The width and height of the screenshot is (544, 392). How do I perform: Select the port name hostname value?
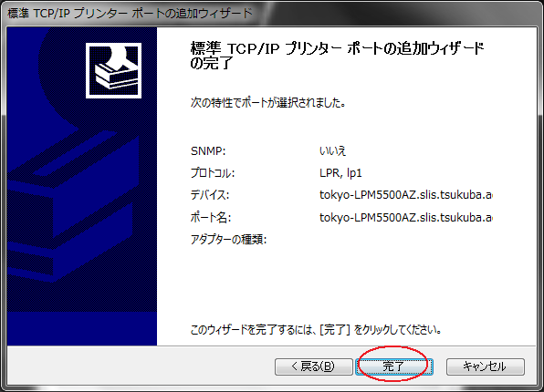click(406, 218)
